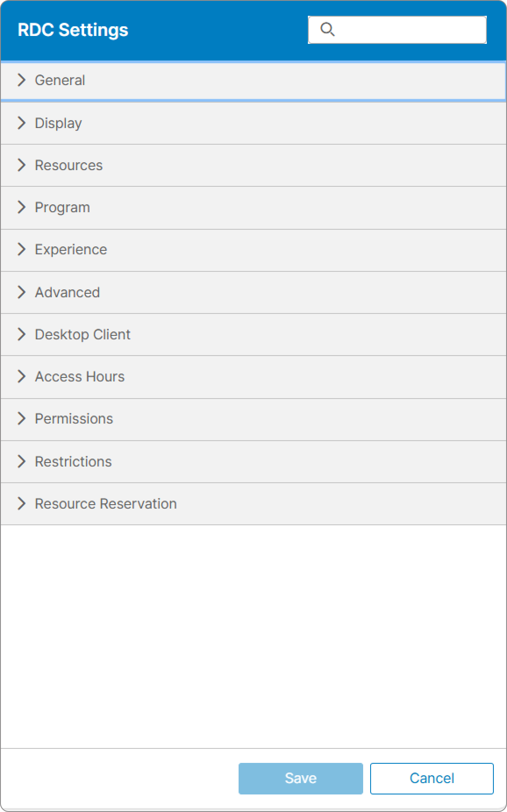The width and height of the screenshot is (507, 812).
Task: Select the Advanced section label
Action: tap(68, 292)
